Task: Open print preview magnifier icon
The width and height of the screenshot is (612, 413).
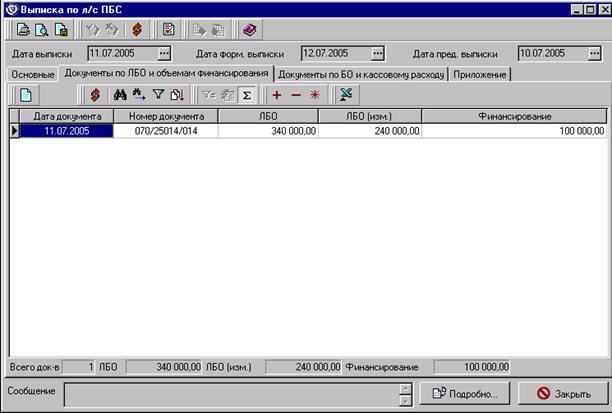Action: 42,30
